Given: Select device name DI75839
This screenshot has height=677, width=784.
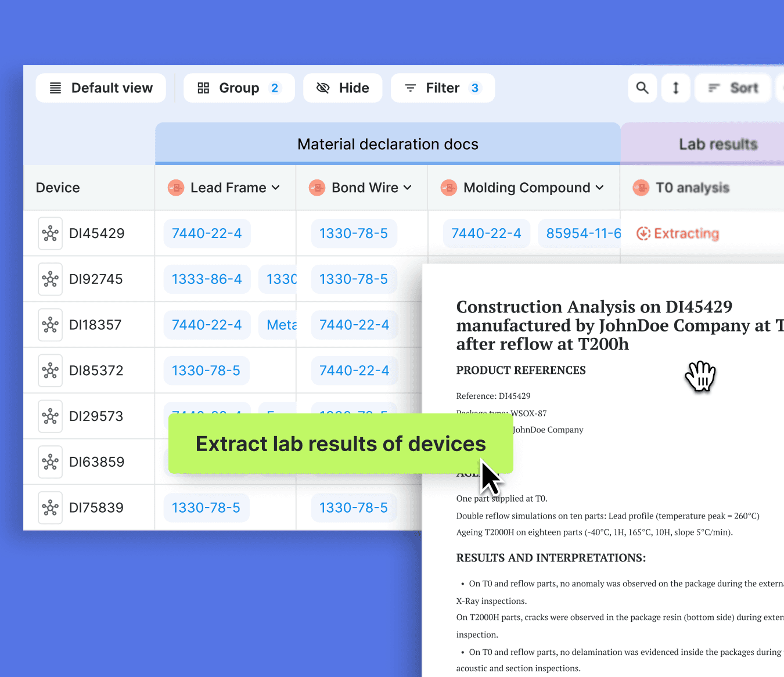Looking at the screenshot, I should click(x=96, y=507).
